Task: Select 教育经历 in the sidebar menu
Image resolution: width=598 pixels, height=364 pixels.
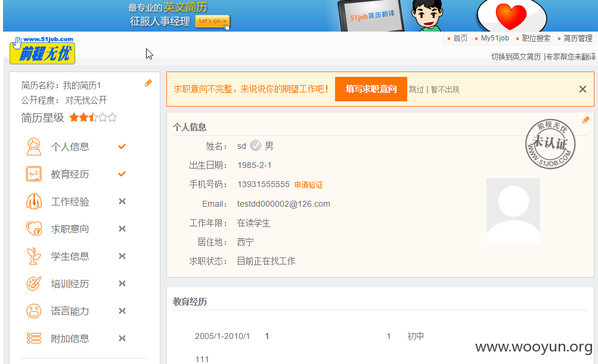Action: coord(70,174)
